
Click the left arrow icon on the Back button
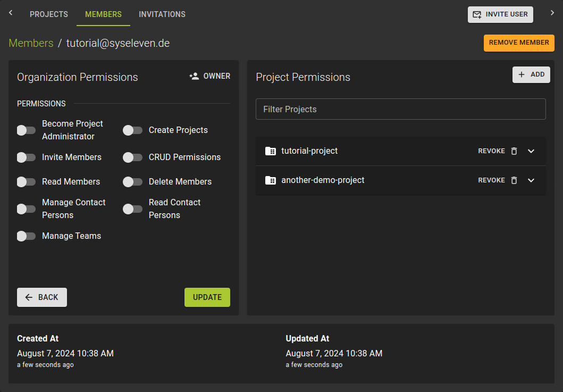coord(29,297)
